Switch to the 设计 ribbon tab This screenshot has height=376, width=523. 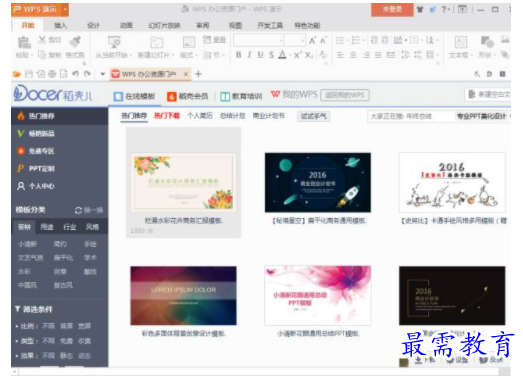(x=93, y=25)
